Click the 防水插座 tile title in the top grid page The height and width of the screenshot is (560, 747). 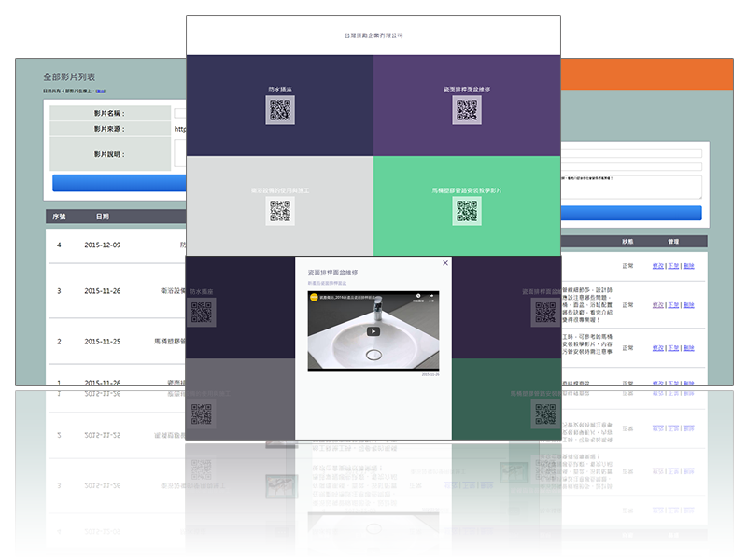[280, 89]
